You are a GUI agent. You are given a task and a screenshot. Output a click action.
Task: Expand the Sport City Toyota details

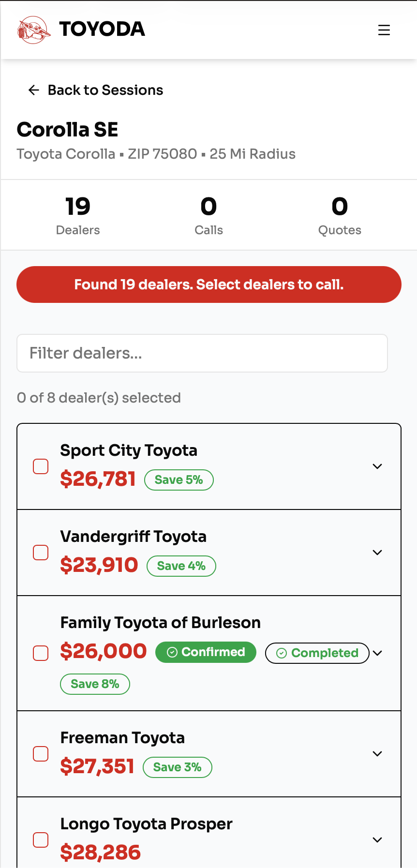coord(377,466)
